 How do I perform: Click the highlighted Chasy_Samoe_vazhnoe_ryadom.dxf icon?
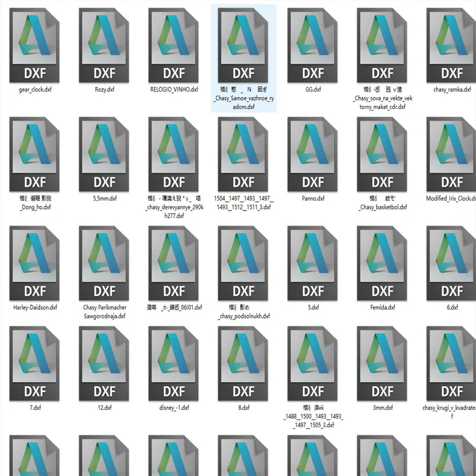(x=243, y=45)
